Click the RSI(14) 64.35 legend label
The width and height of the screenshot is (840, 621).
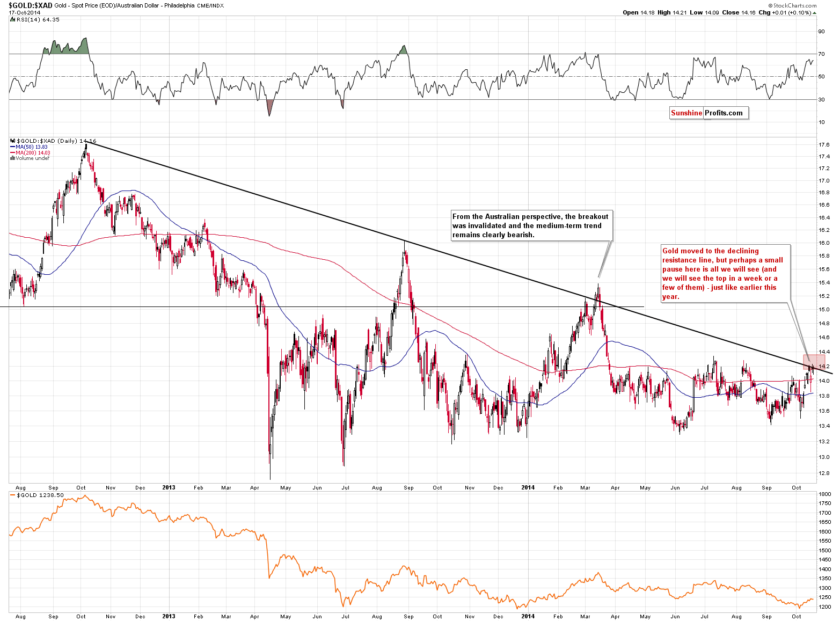click(38, 19)
